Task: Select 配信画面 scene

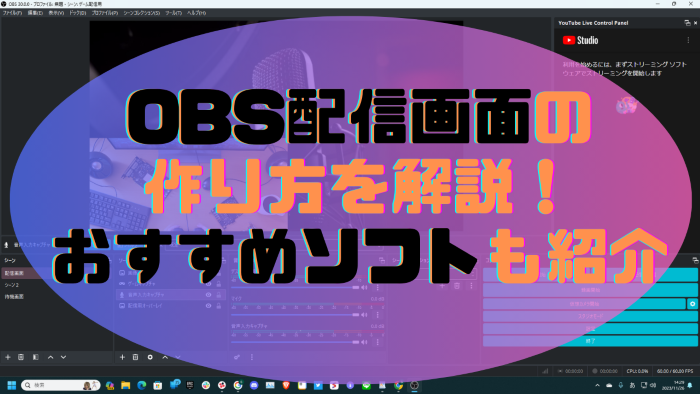Action: (56, 273)
